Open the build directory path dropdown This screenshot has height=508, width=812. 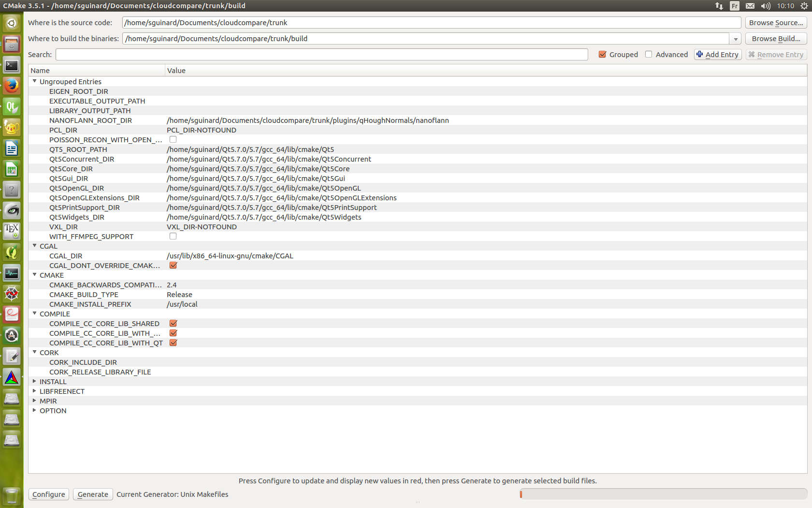(735, 39)
